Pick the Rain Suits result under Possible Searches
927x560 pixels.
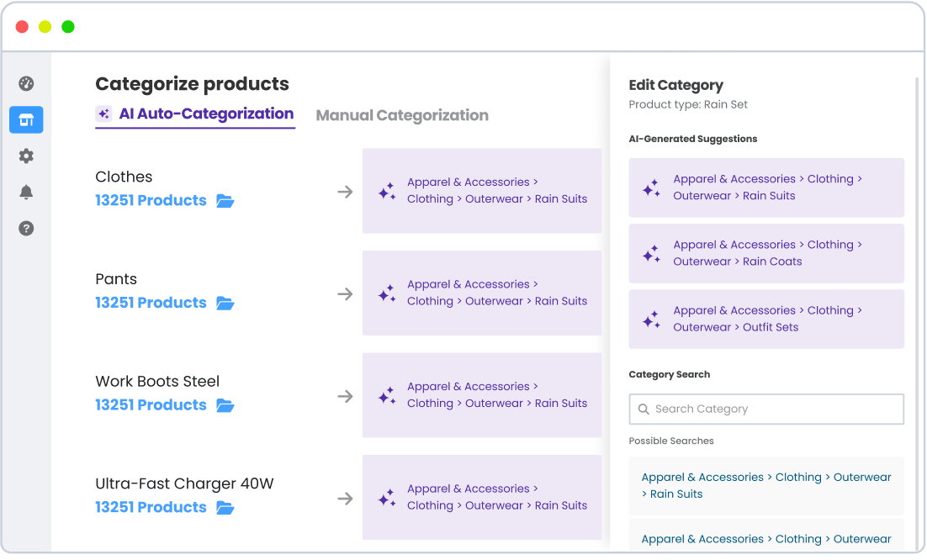click(x=765, y=485)
